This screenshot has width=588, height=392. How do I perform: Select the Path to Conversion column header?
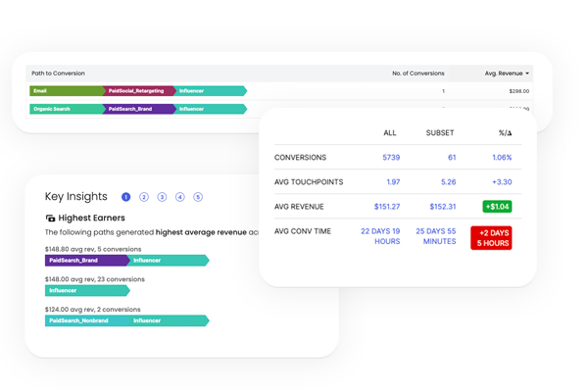pyautogui.click(x=58, y=73)
